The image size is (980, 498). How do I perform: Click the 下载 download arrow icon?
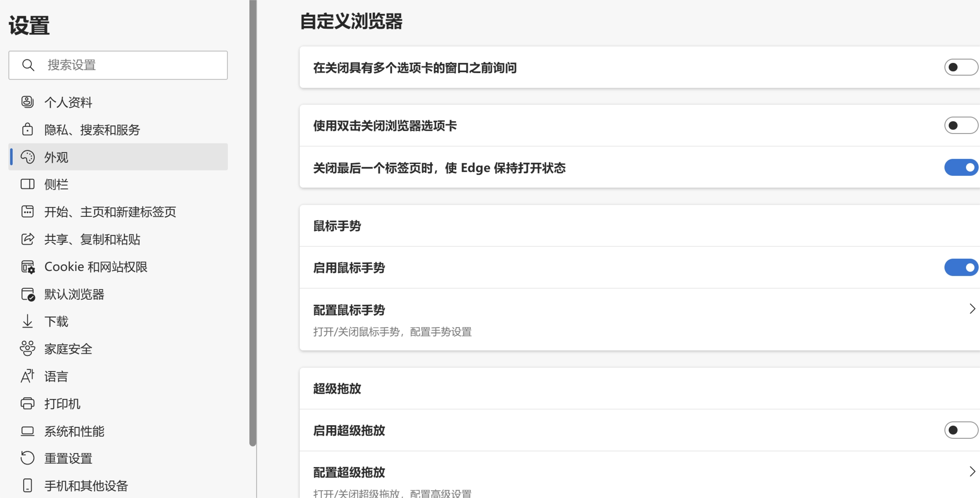[x=27, y=321]
